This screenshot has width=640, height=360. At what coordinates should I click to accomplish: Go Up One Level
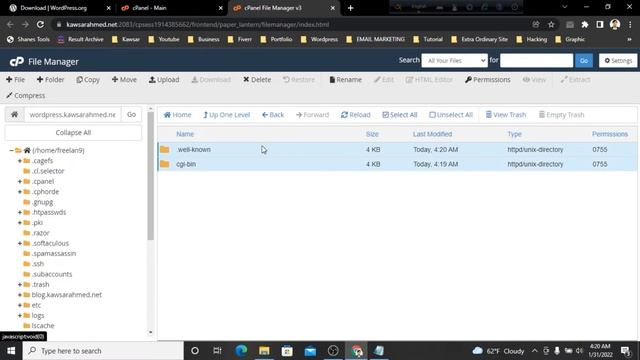coord(226,115)
